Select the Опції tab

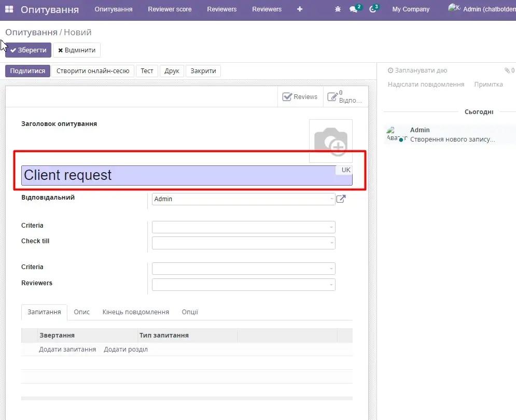(190, 312)
